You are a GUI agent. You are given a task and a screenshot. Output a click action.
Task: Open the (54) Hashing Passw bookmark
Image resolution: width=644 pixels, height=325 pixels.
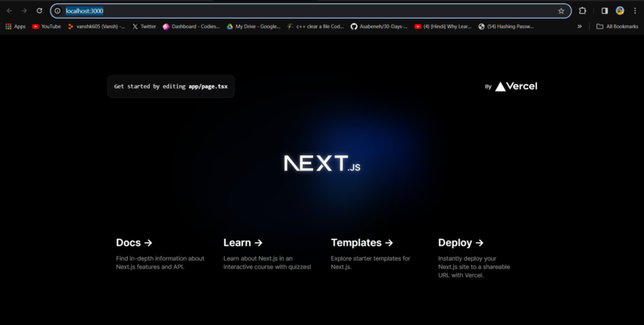(506, 27)
